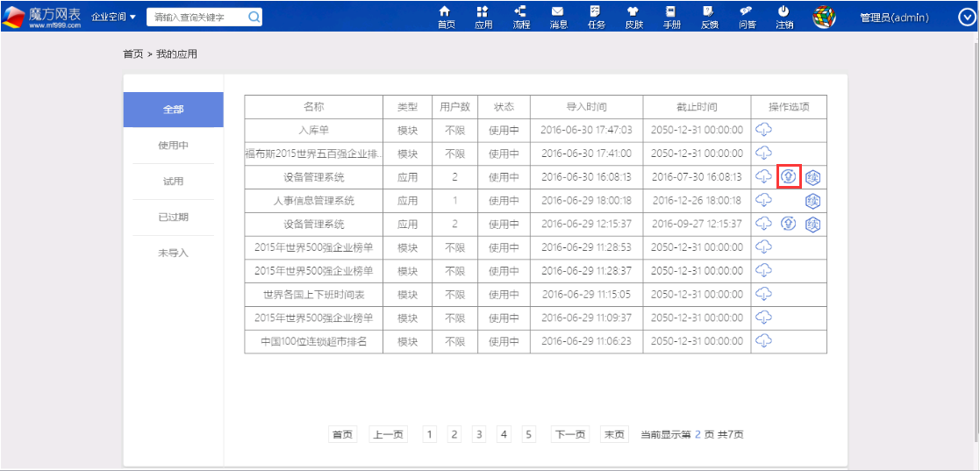980x471 pixels.
Task: Open the 应用 apps icon in top bar
Action: point(483,18)
